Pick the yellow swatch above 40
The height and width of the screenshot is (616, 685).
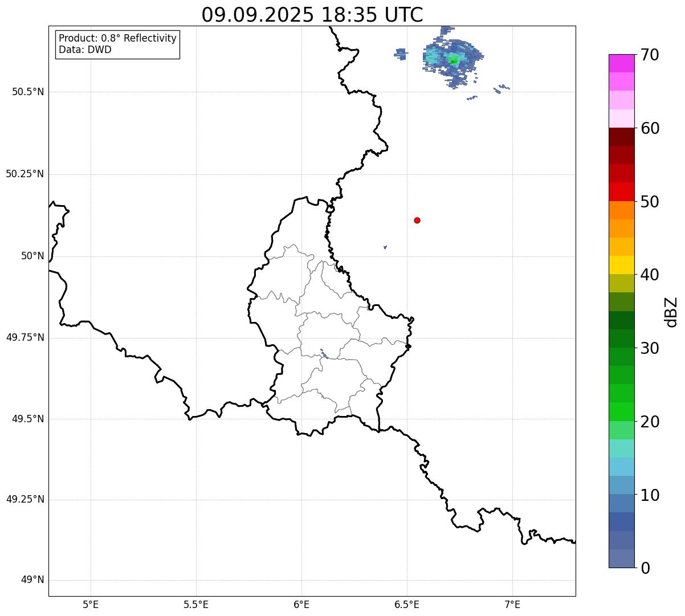click(622, 265)
